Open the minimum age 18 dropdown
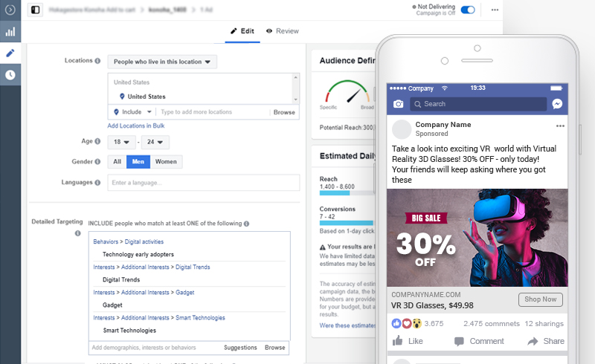The image size is (595, 364). point(121,142)
